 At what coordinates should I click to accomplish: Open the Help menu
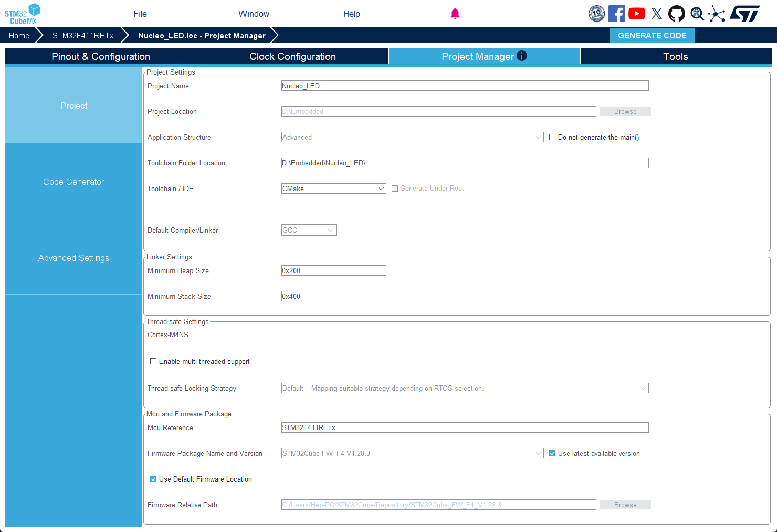tap(352, 14)
